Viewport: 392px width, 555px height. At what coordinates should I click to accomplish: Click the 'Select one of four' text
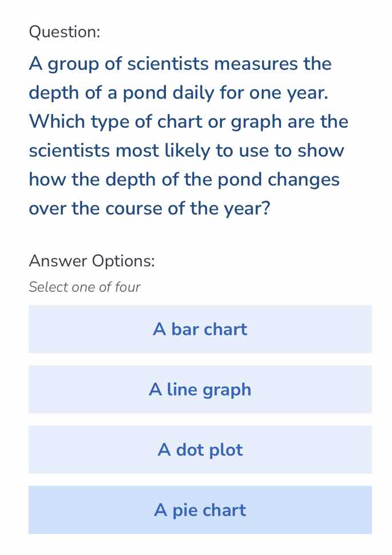pyautogui.click(x=84, y=287)
